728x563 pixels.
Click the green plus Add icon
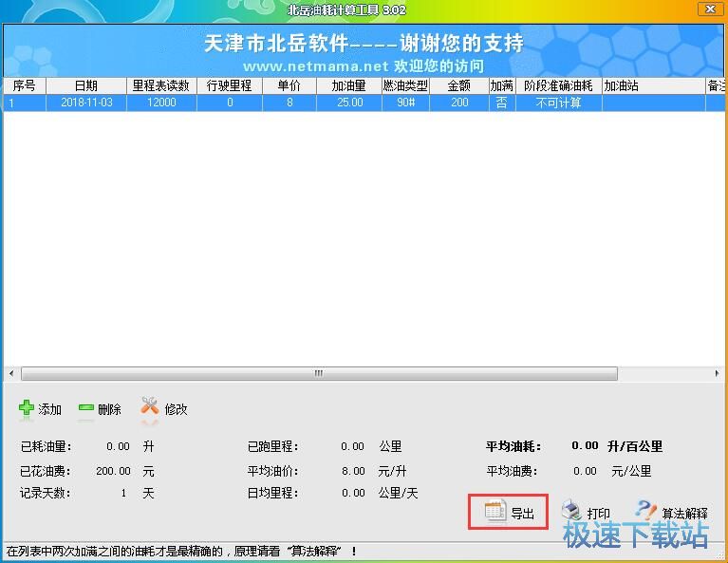point(27,408)
